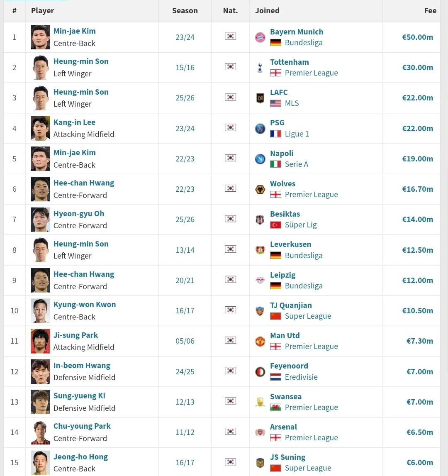Open the Eredivisie league link
This screenshot has width=448, height=476.
[x=301, y=377]
